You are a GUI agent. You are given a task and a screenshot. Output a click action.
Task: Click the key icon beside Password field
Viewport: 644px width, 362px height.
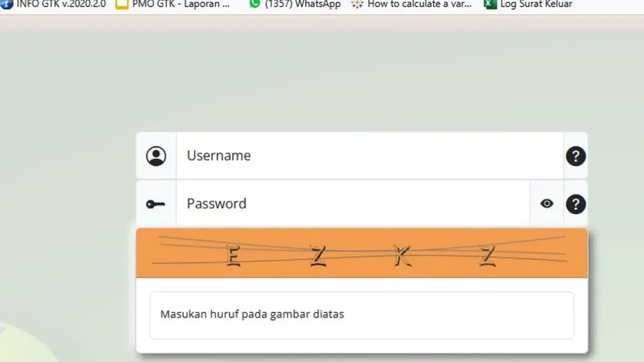coord(156,204)
